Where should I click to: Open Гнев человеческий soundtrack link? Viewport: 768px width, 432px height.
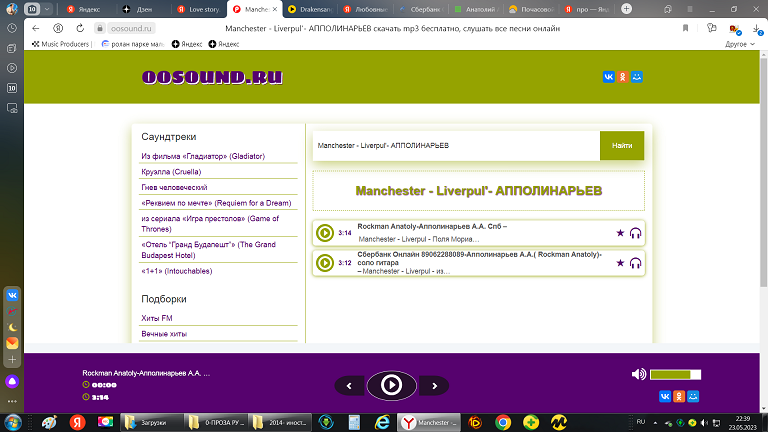pyautogui.click(x=174, y=188)
